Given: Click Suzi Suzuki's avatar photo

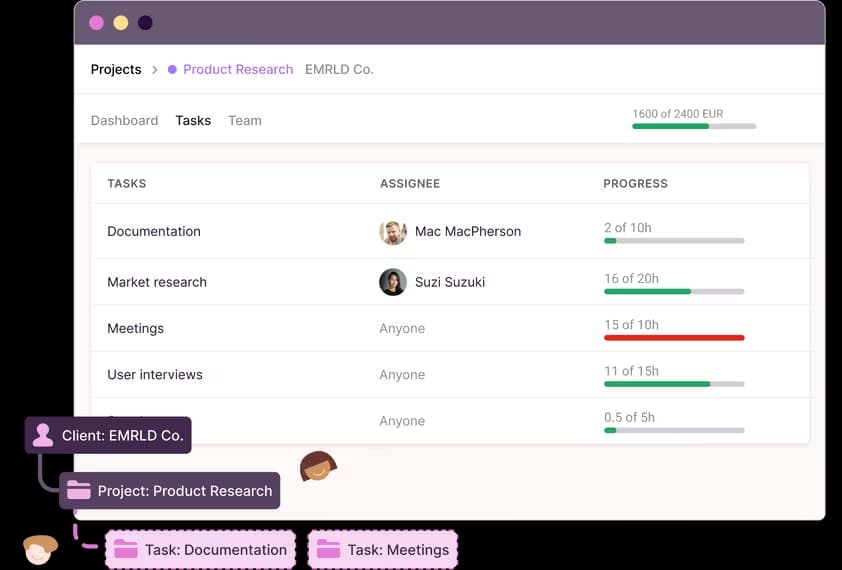Looking at the screenshot, I should [393, 282].
